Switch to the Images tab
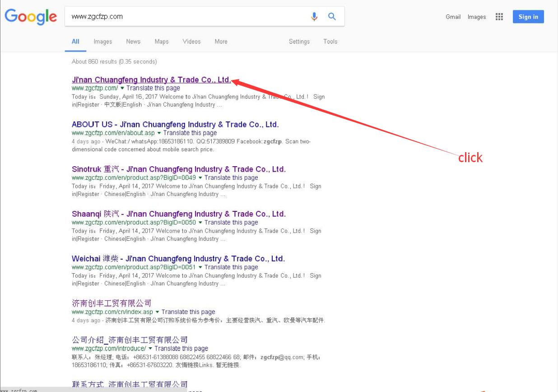 [x=103, y=42]
